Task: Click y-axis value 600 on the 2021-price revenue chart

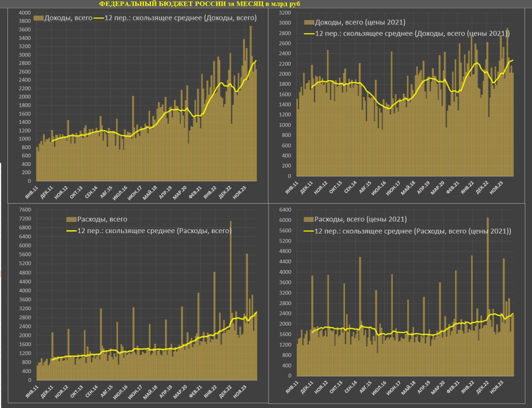Action: tap(286, 146)
